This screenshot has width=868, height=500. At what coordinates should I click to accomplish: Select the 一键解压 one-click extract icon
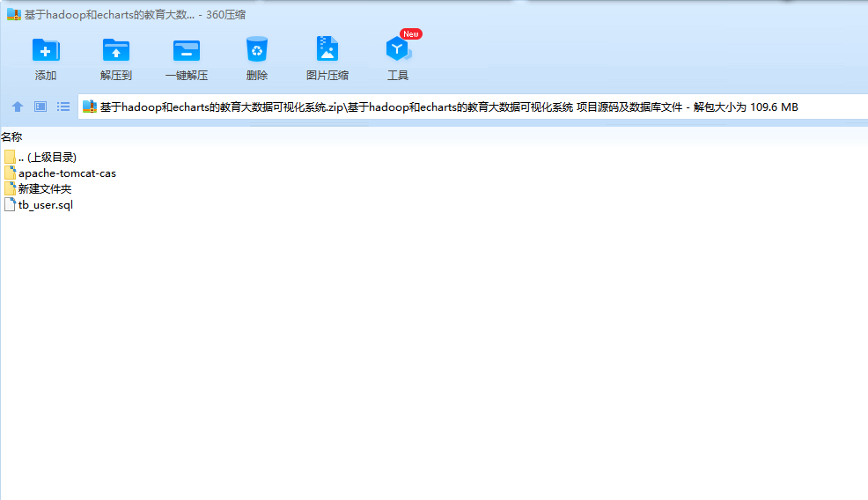pos(186,50)
